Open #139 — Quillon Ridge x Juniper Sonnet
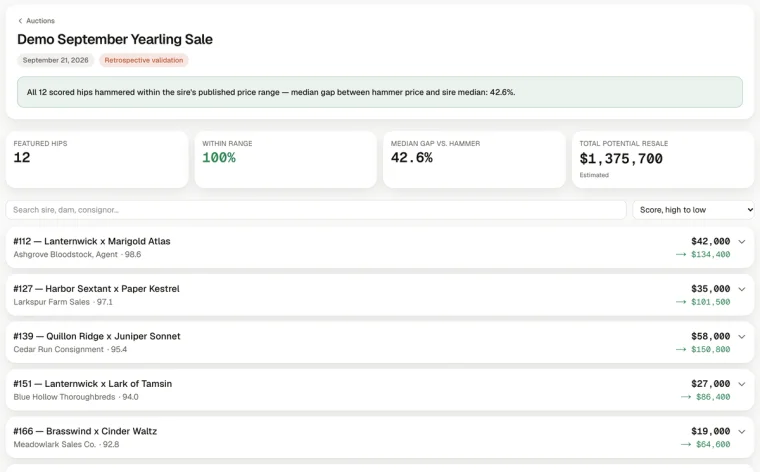This screenshot has width=760, height=472. (97, 336)
